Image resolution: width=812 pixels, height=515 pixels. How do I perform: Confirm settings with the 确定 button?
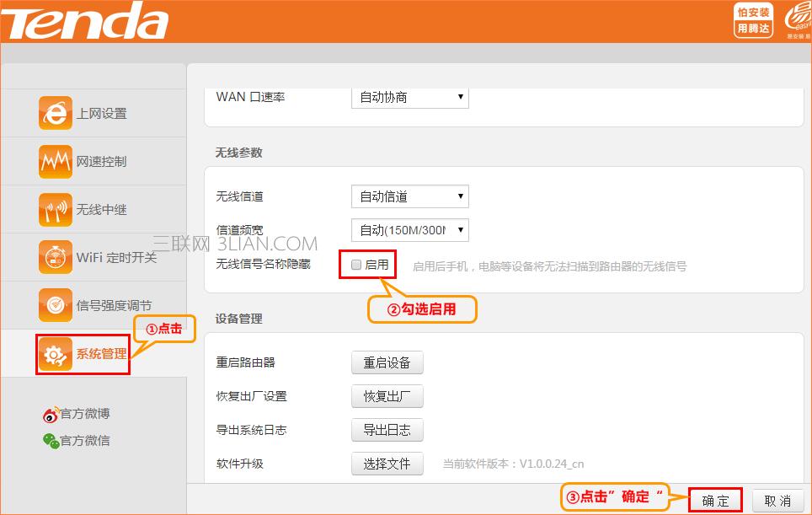(x=716, y=501)
